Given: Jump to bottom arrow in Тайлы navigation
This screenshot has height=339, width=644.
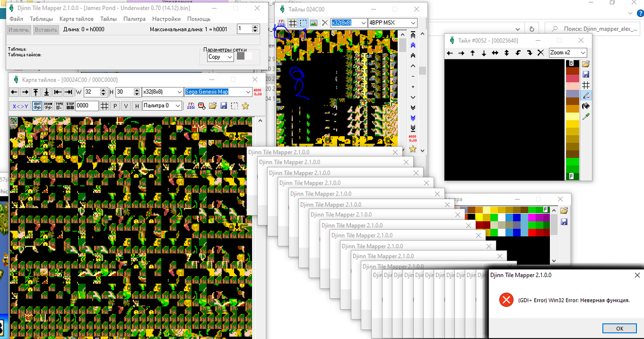Looking at the screenshot, I should (413, 128).
